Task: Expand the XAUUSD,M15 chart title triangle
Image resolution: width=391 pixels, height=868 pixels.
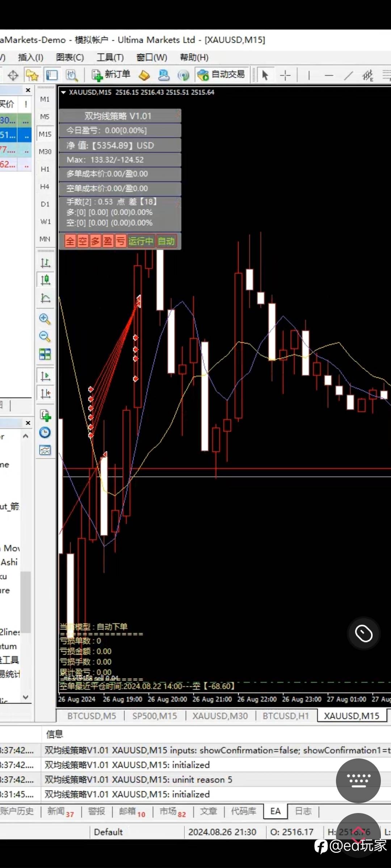Action: click(x=63, y=92)
